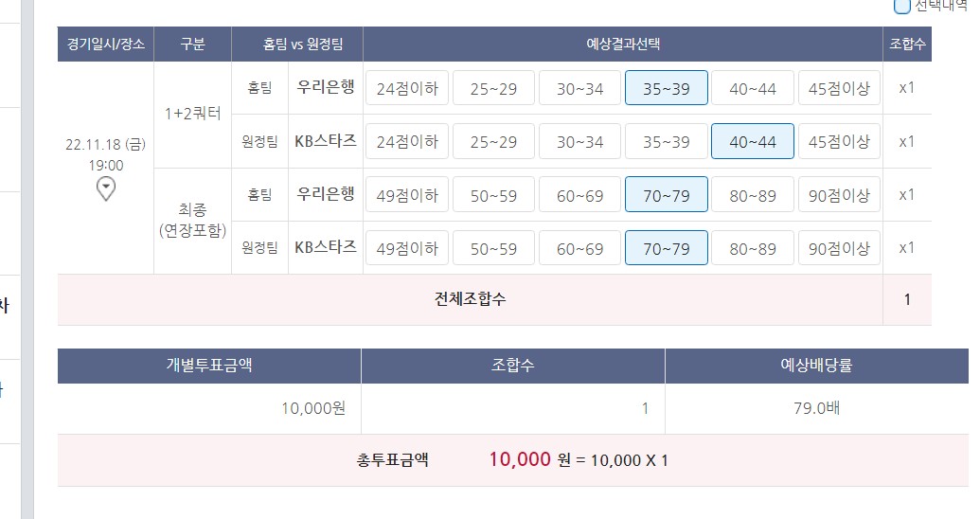980x519 pixels.
Task: Click the 10,000원 개별투표금액 value
Action: pyautogui.click(x=312, y=409)
